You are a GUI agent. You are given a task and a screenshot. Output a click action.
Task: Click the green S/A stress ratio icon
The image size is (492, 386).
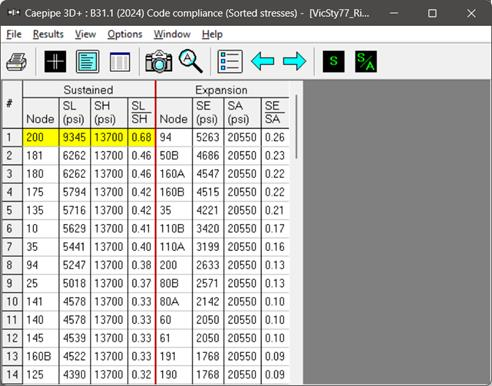point(366,61)
